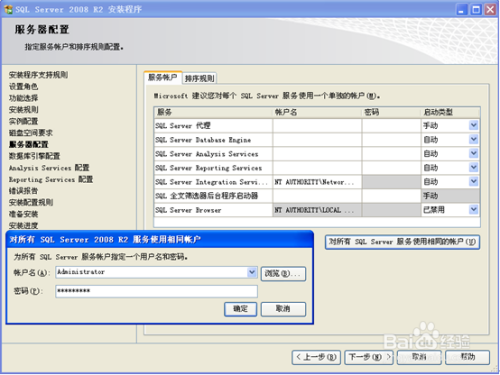
Task: Switch to the 排序规则 tab
Action: (x=199, y=78)
